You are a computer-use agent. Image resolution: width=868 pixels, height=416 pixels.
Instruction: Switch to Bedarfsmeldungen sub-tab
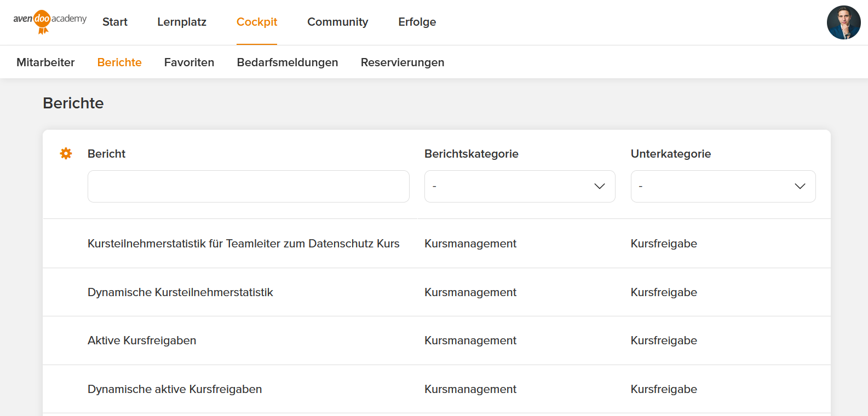pos(288,62)
